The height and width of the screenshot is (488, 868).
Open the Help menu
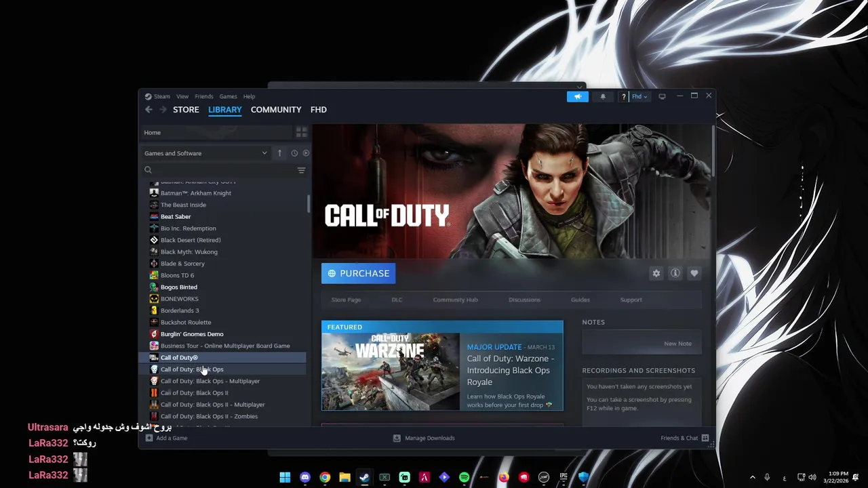pos(249,96)
